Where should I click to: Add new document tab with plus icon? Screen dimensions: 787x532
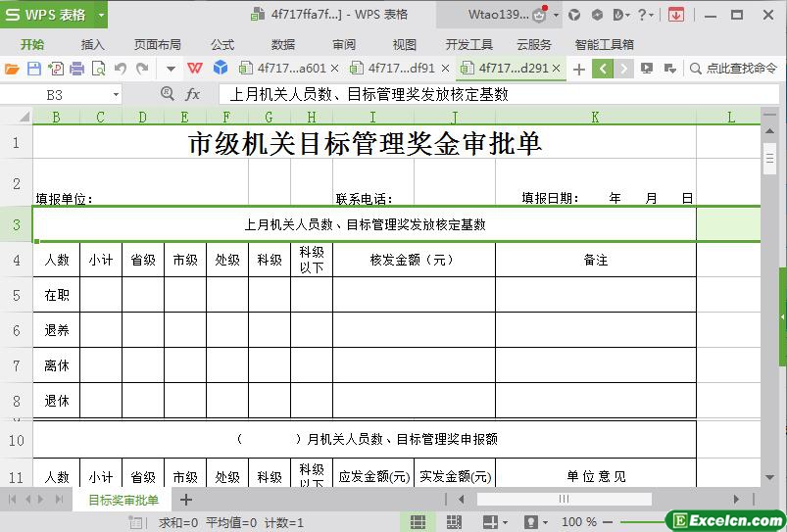pos(579,69)
